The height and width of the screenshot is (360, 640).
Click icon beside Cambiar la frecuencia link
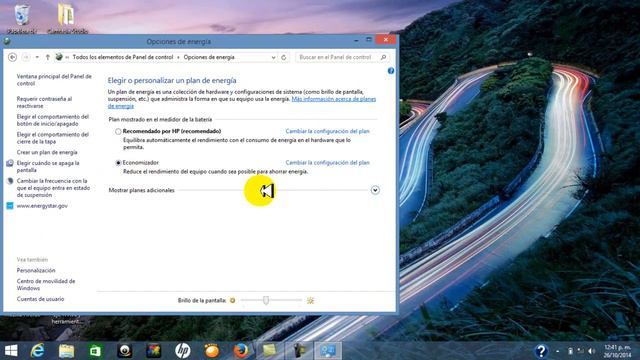pyautogui.click(x=10, y=181)
